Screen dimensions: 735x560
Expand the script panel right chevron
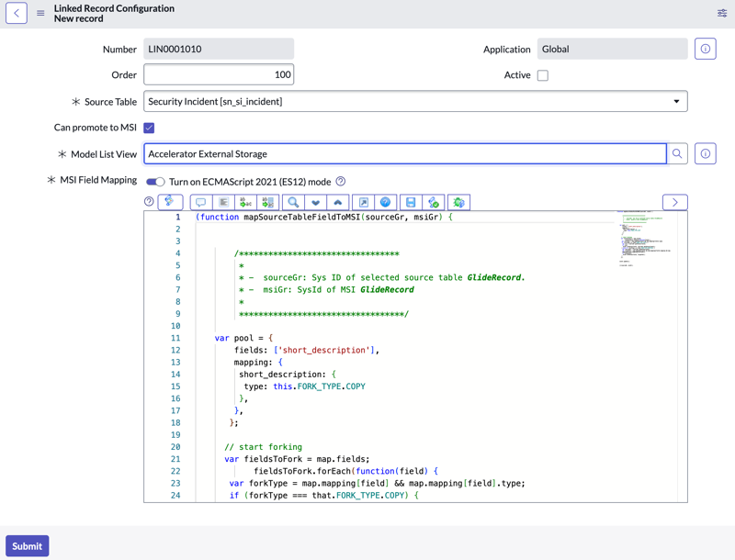(x=675, y=202)
